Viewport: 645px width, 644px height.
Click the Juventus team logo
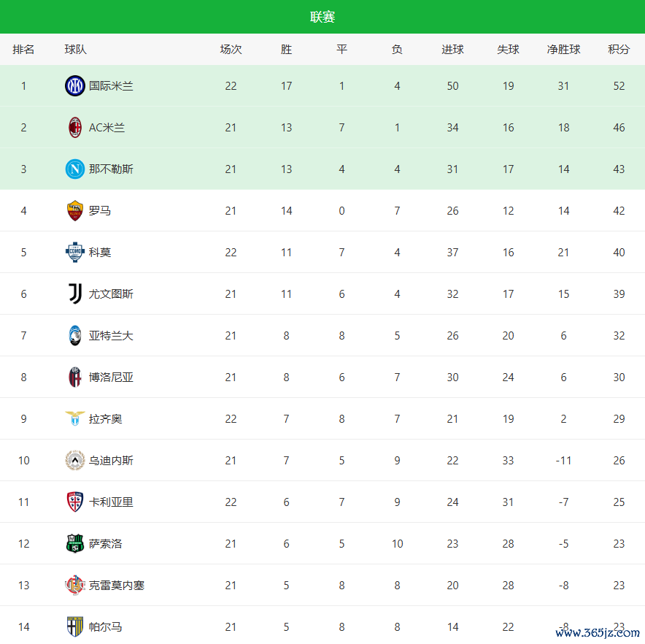coord(74,294)
